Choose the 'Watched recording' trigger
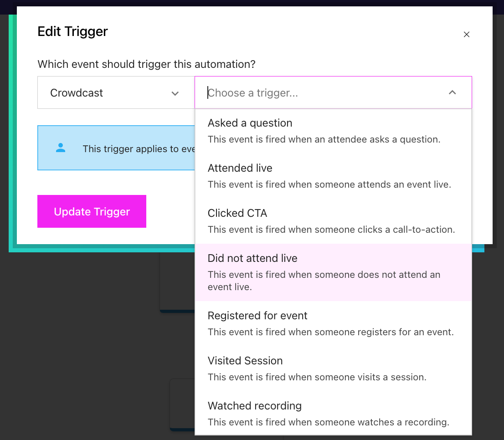This screenshot has height=440, width=504. [255, 406]
